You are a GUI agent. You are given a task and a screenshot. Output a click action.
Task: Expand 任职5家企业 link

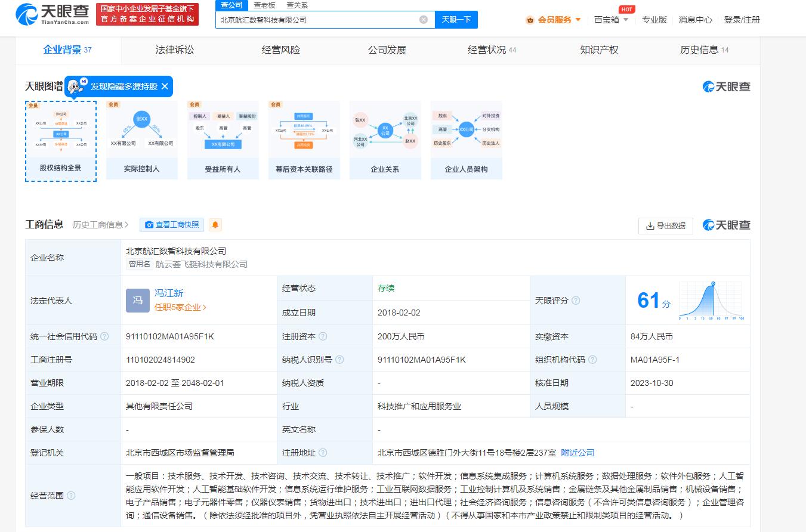180,307
